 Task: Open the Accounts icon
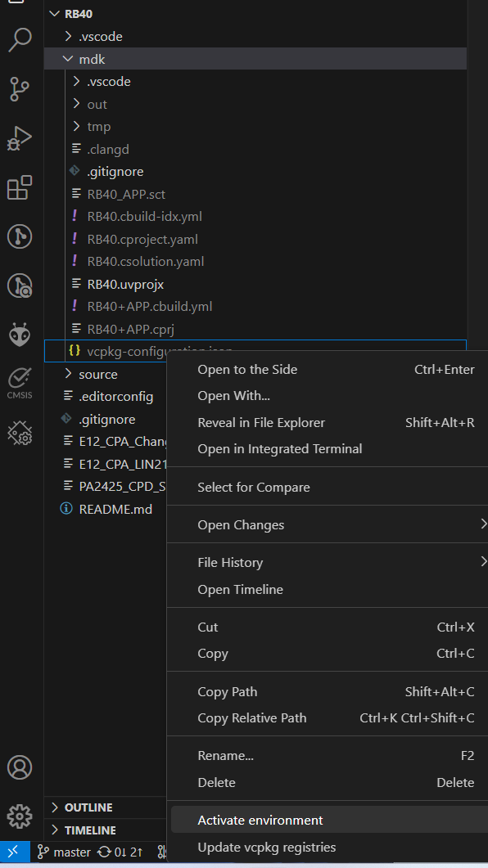point(20,767)
